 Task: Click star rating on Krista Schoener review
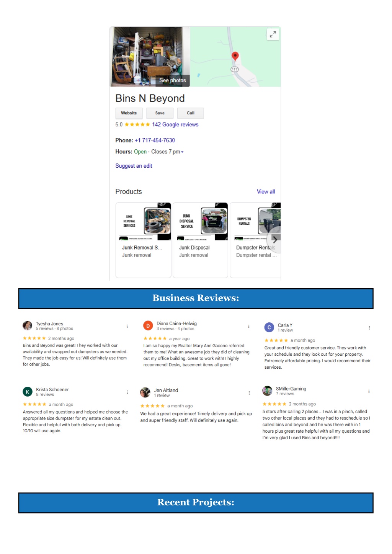tap(34, 404)
